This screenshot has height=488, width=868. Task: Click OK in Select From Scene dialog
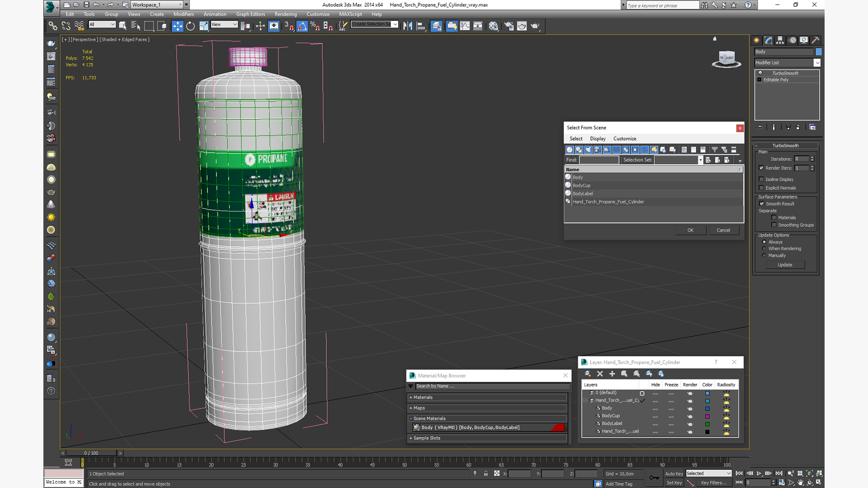pos(690,230)
